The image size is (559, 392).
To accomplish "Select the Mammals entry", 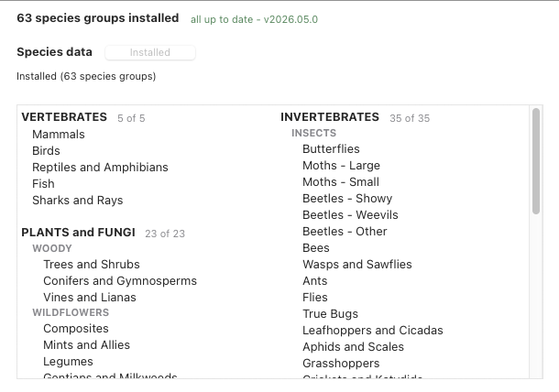I will click(x=59, y=135).
